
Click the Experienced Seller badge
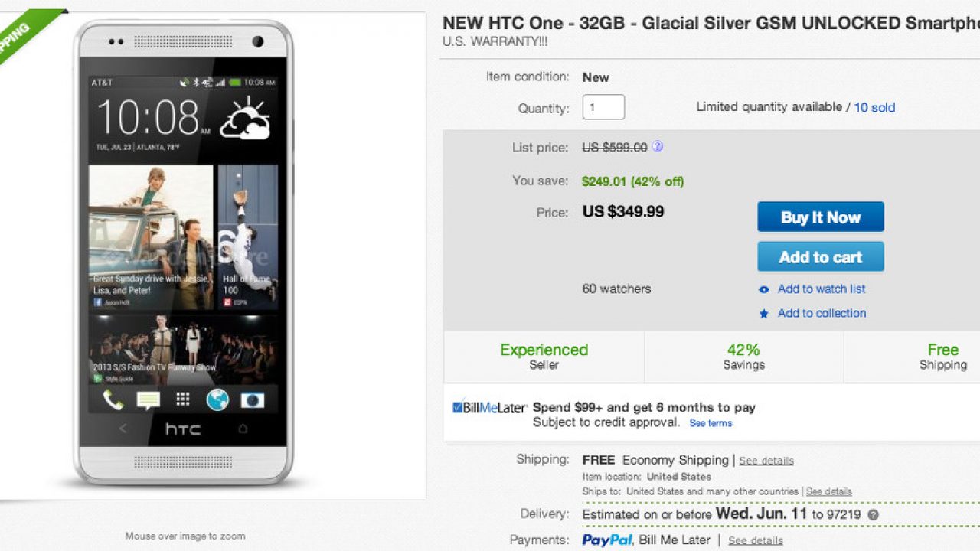tap(544, 357)
